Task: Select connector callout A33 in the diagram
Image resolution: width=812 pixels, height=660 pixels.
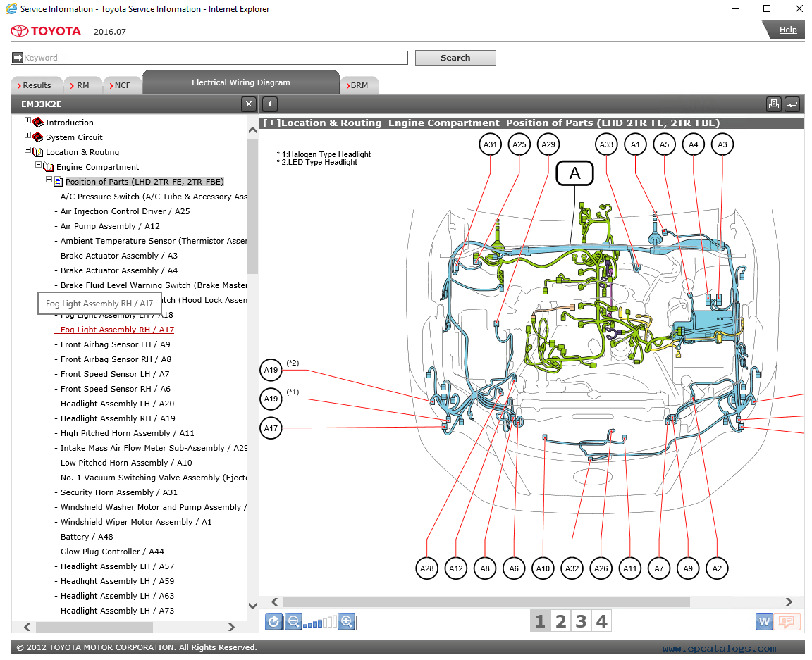Action: 606,144
